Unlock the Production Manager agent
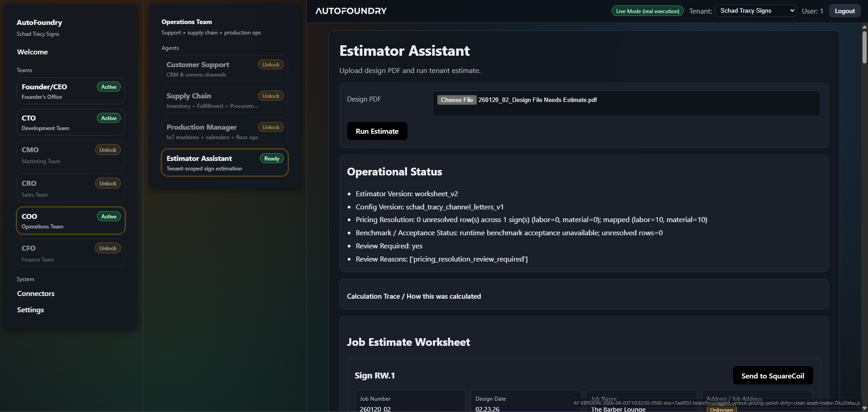The image size is (868, 412). pyautogui.click(x=270, y=127)
